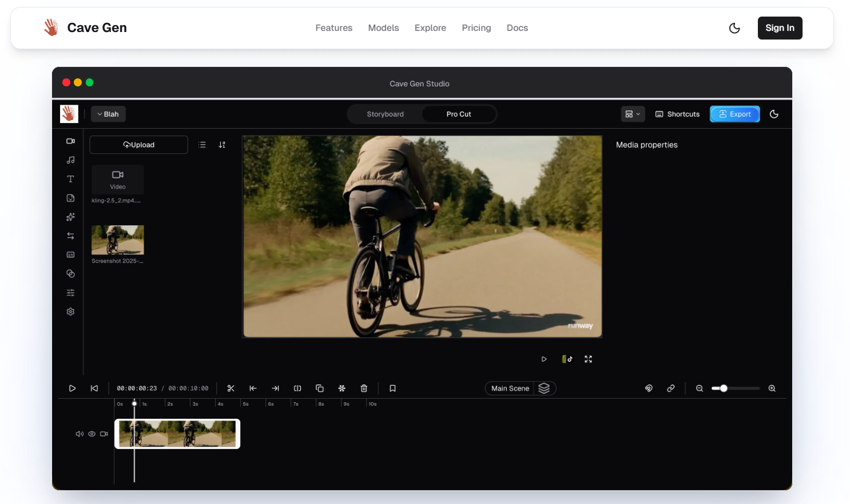Click the Upload button
This screenshot has width=850, height=504.
point(139,145)
